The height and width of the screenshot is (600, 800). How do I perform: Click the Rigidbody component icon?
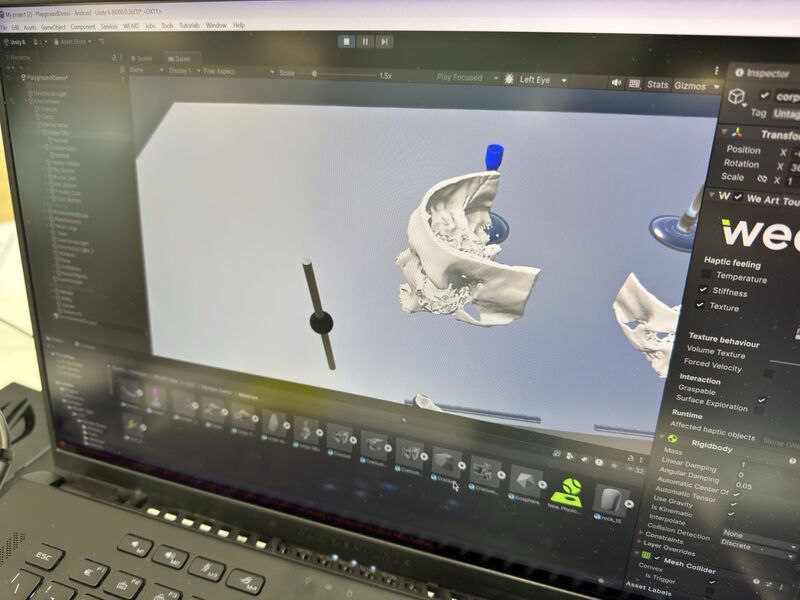point(672,439)
